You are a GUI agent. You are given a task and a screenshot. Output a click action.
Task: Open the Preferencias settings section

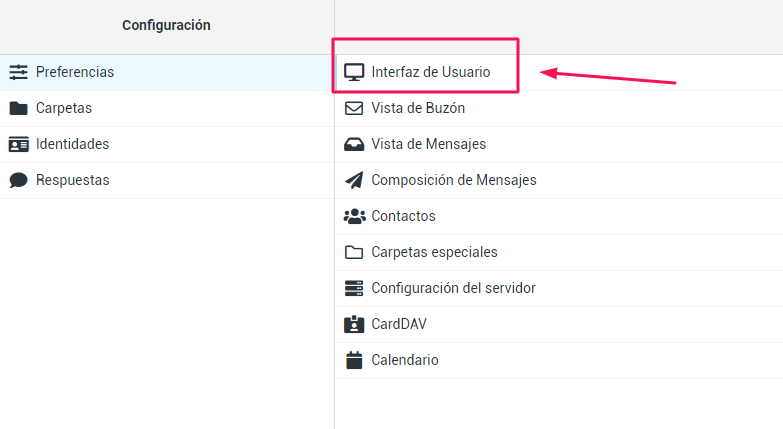click(75, 72)
